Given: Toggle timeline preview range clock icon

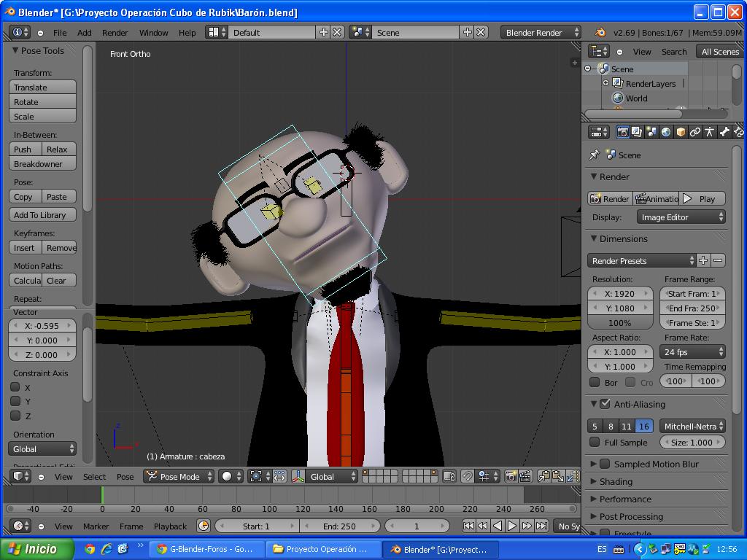Looking at the screenshot, I should (204, 526).
